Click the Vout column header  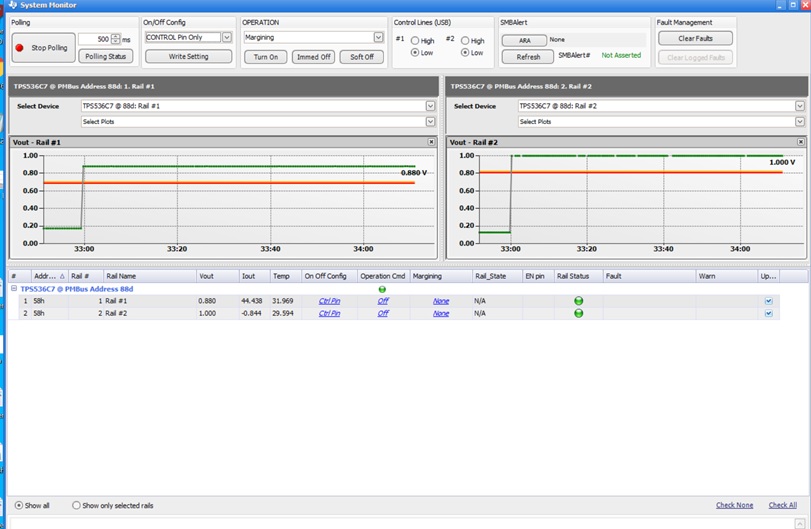[x=206, y=276]
